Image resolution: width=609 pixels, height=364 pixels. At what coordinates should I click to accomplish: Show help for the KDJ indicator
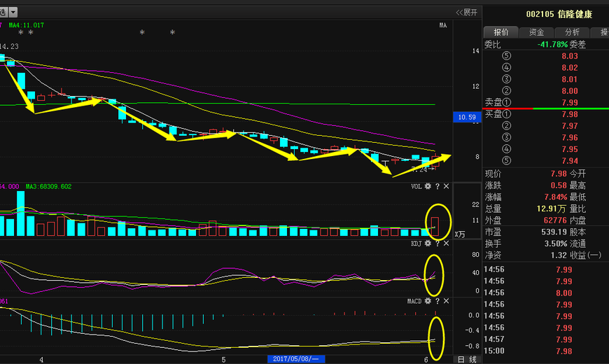[x=437, y=243]
